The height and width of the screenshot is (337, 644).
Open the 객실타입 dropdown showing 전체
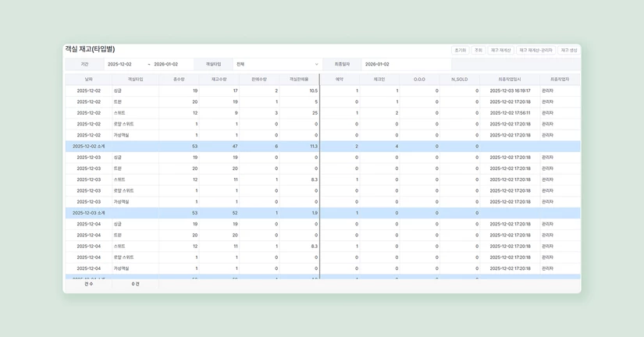[277, 64]
